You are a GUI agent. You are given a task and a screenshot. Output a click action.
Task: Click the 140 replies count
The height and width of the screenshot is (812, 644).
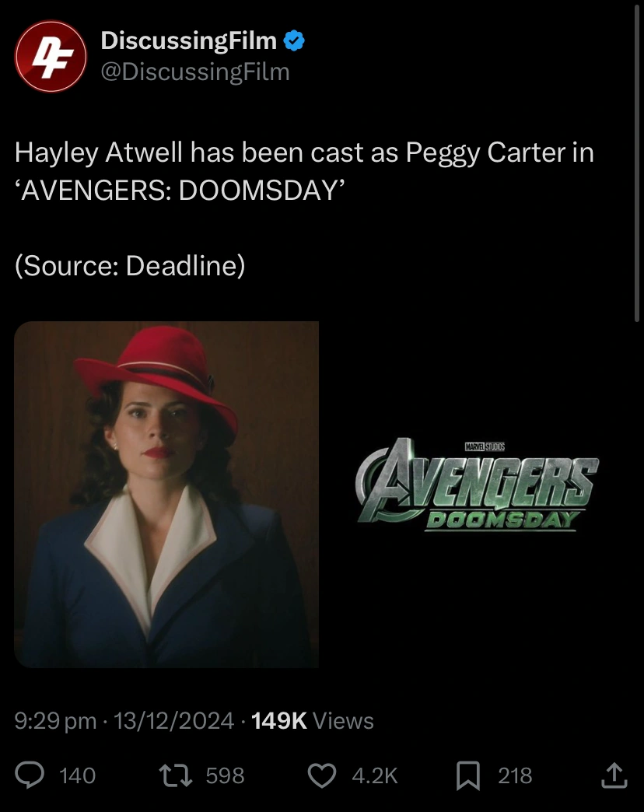[78, 775]
